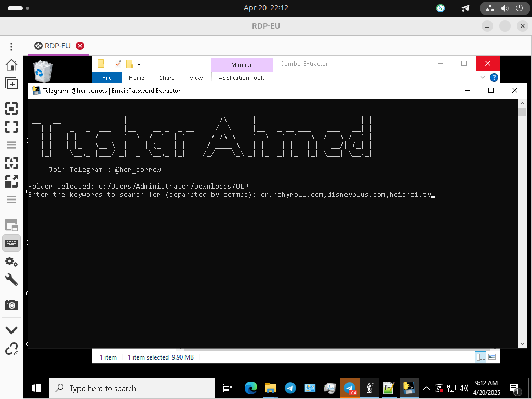Select the Application Tools tab
532x399 pixels.
point(242,78)
